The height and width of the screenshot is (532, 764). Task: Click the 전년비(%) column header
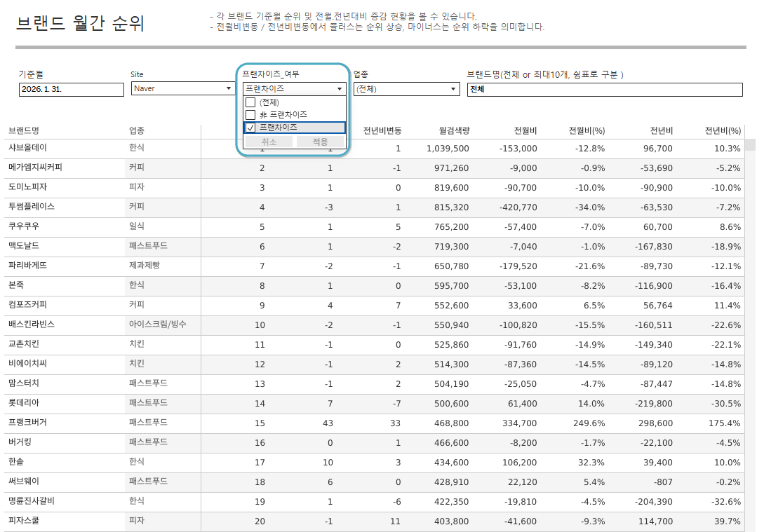click(723, 130)
